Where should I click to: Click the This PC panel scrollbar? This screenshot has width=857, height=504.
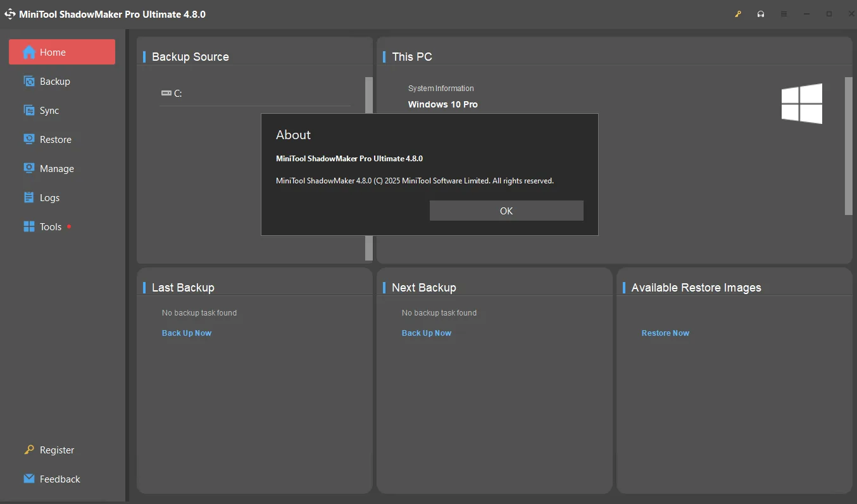pyautogui.click(x=849, y=145)
